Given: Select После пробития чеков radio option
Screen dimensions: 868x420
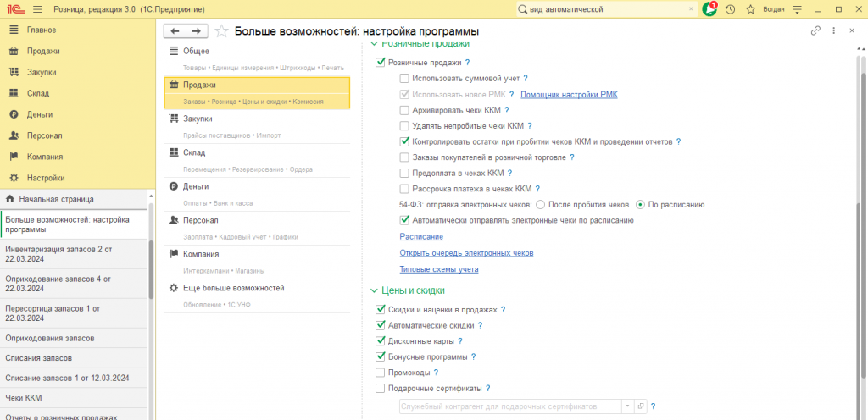Looking at the screenshot, I should [x=541, y=204].
